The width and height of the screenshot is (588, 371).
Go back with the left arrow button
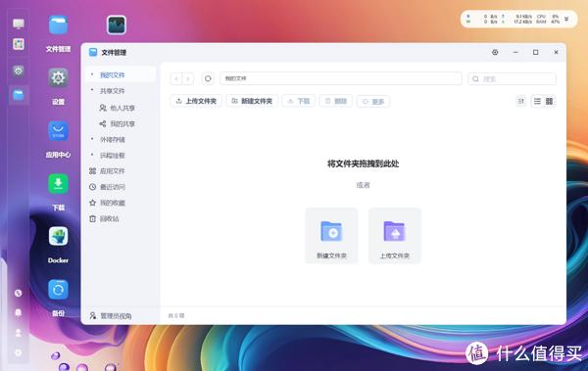(176, 78)
